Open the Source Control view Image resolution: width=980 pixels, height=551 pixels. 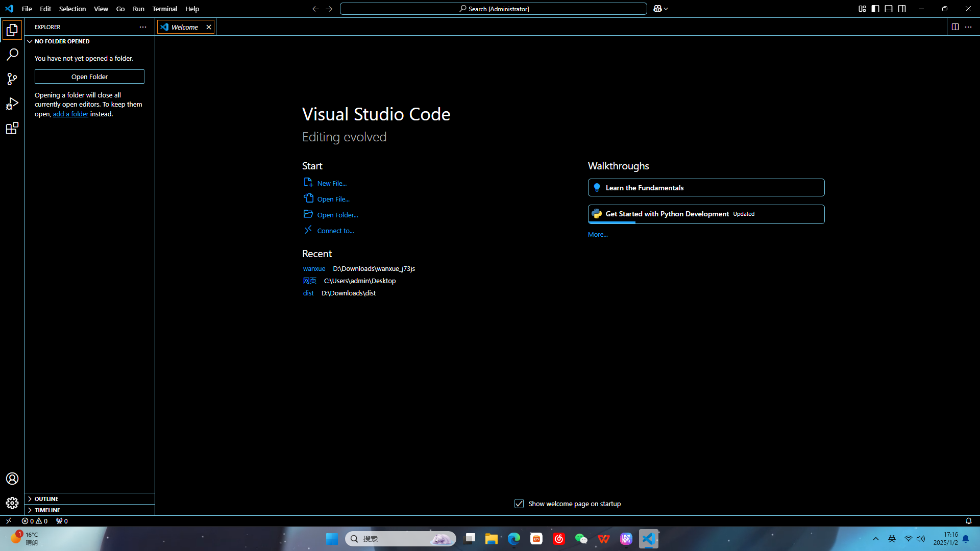pyautogui.click(x=12, y=79)
